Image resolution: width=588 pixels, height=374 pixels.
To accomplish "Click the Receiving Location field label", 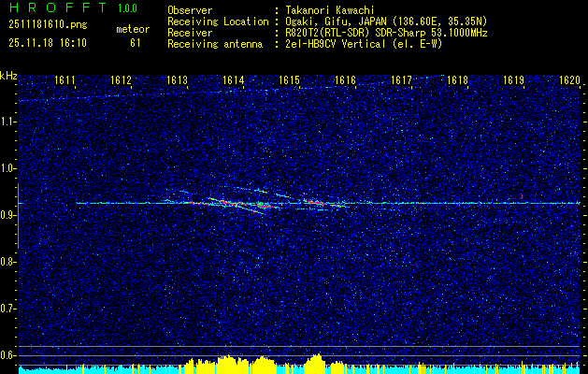I will pos(218,22).
